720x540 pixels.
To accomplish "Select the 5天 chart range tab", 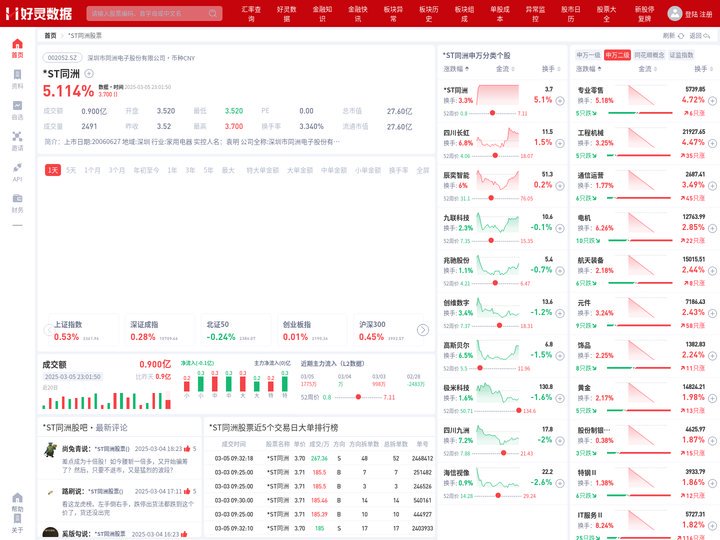I will [x=71, y=170].
